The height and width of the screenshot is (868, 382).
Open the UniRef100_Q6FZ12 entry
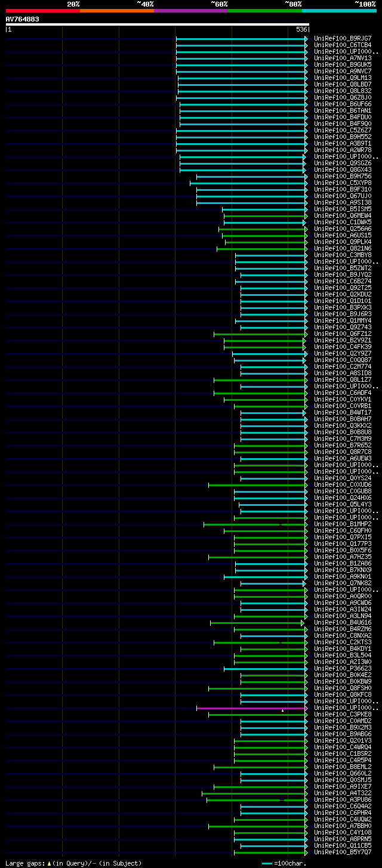[343, 333]
